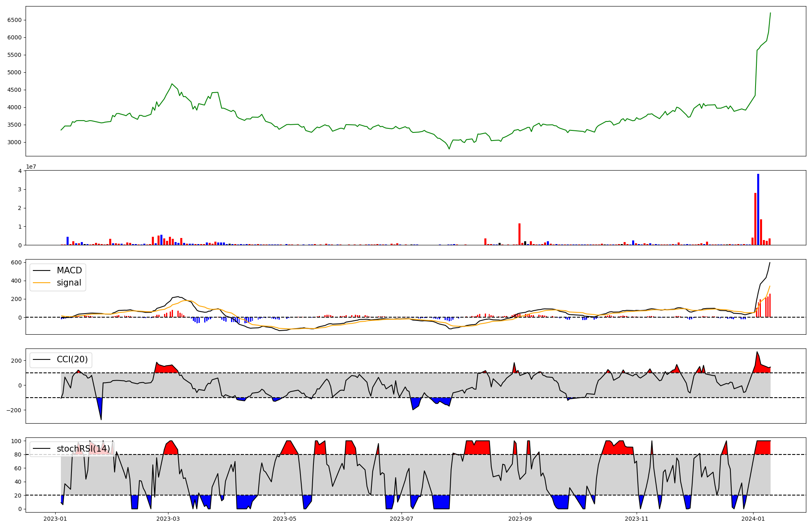Click the 3000 price axis label
Screen dimensions: 812x528
pyautogui.click(x=15, y=142)
